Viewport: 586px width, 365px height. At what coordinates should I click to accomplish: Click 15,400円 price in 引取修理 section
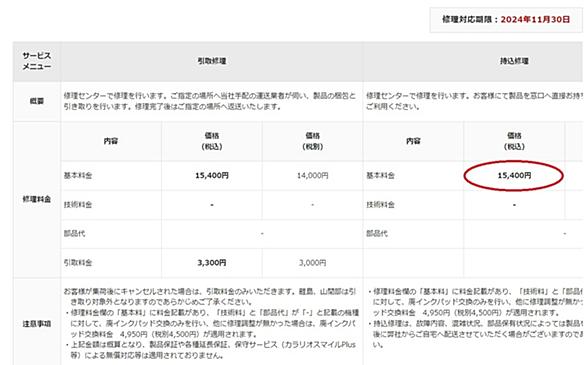coord(212,175)
